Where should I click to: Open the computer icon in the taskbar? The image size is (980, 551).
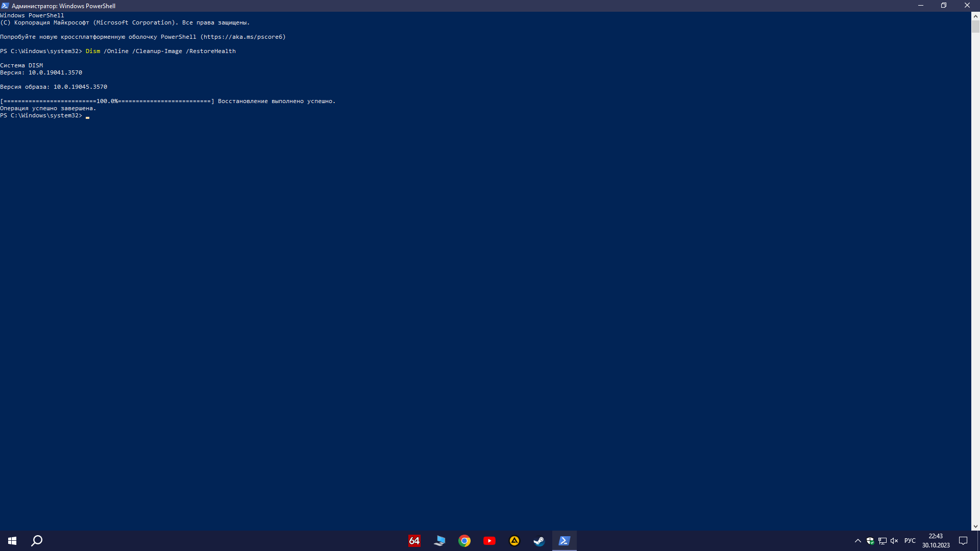click(x=439, y=541)
